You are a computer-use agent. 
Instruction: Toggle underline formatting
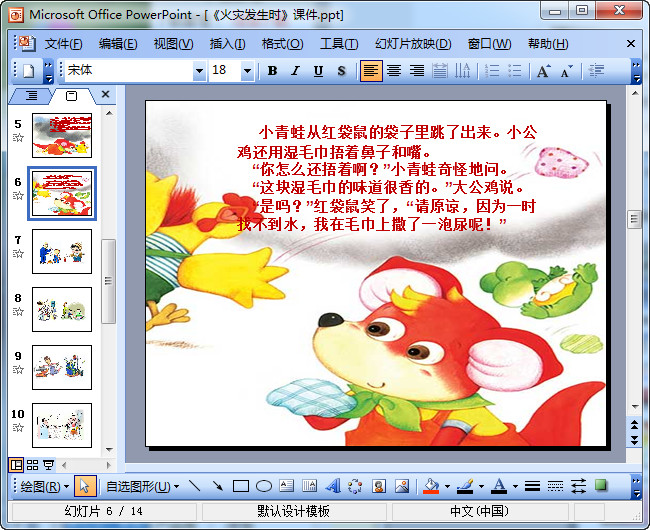click(x=318, y=71)
